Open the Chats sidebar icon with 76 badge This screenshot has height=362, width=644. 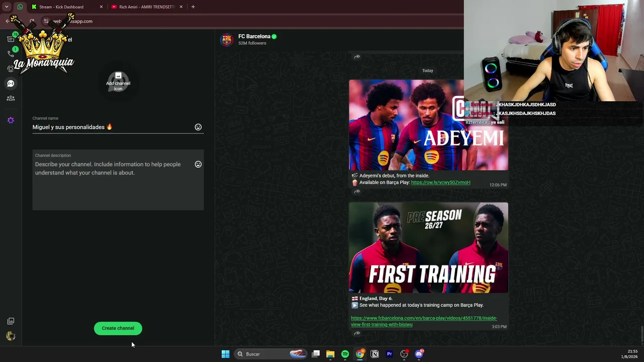pyautogui.click(x=11, y=38)
